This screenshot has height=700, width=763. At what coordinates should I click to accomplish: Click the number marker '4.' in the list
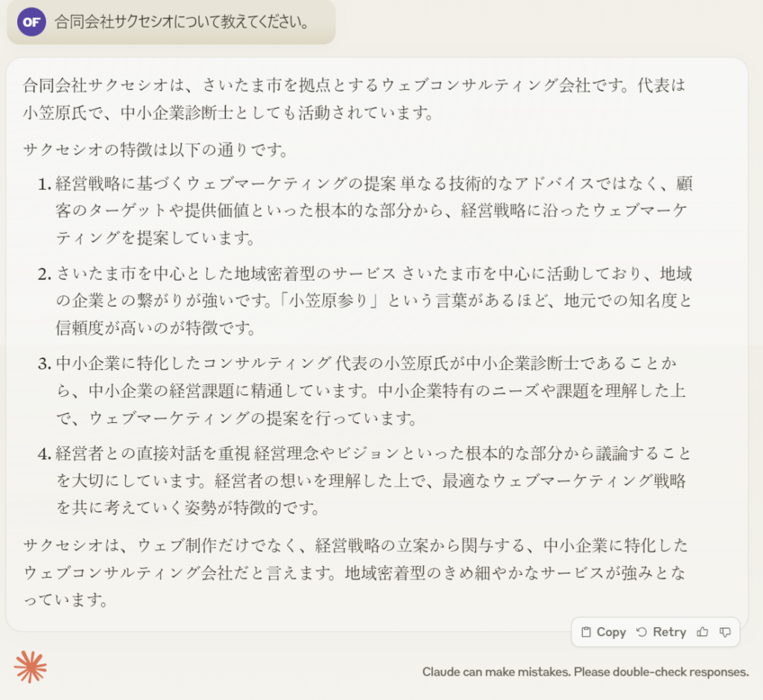click(44, 454)
